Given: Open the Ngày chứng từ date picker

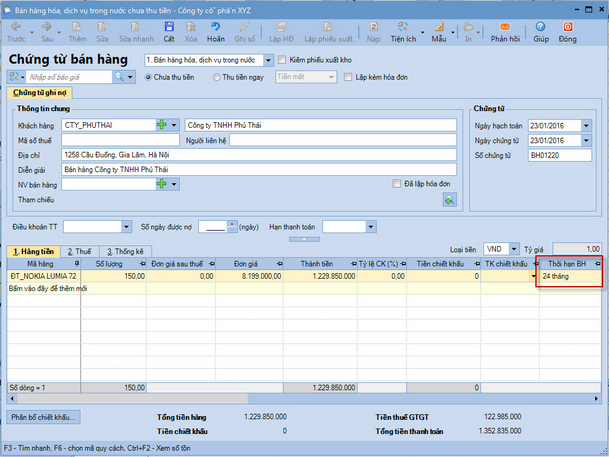Looking at the screenshot, I should [x=586, y=140].
